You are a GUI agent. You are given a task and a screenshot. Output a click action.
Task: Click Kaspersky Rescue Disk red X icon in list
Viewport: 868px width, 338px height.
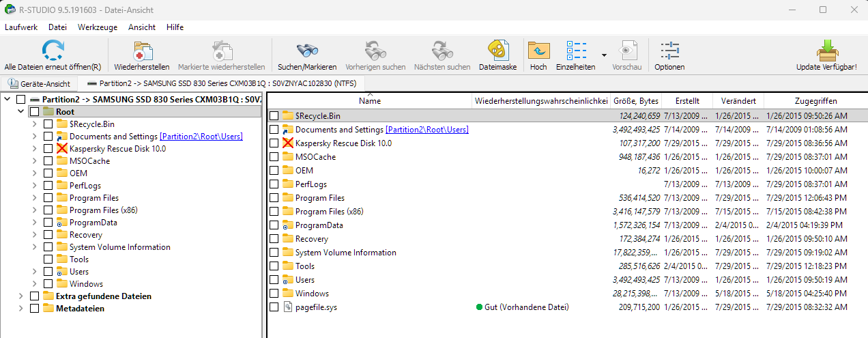[x=287, y=143]
